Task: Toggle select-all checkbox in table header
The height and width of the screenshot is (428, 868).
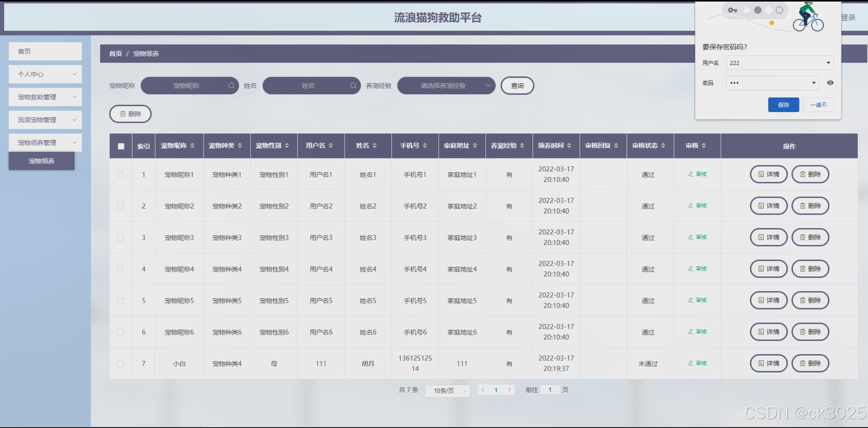Action: point(121,146)
